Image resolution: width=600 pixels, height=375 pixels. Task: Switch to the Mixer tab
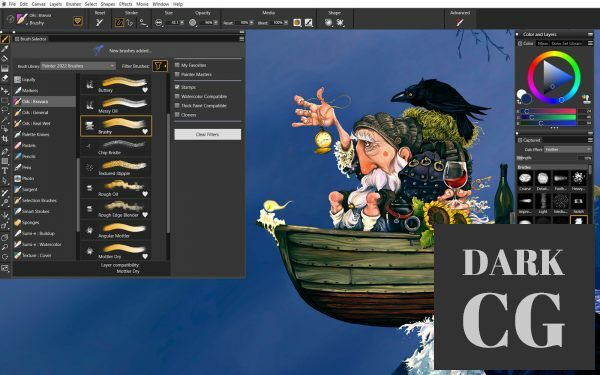(543, 43)
